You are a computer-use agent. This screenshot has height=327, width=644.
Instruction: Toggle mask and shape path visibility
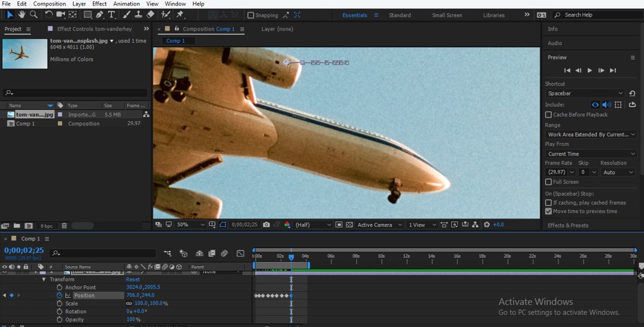(x=223, y=225)
